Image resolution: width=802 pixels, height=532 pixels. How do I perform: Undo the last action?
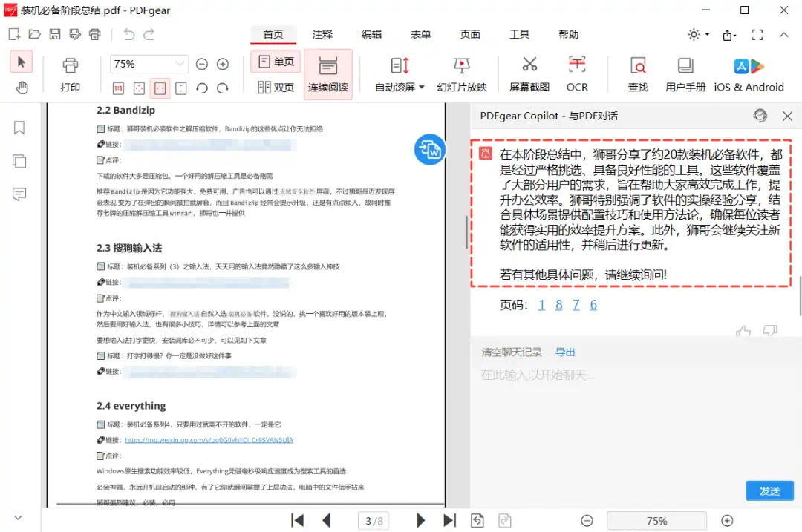click(x=129, y=34)
